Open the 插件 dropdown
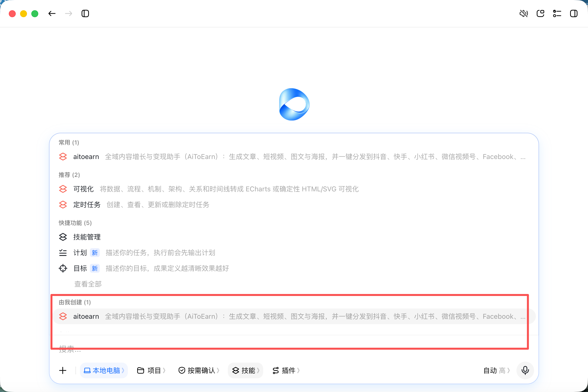The image size is (588, 392). pos(286,370)
